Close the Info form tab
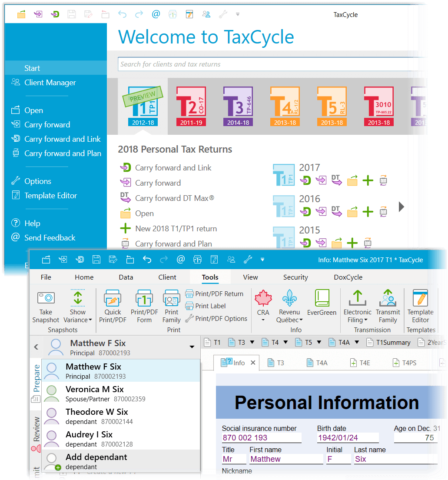 [x=253, y=363]
